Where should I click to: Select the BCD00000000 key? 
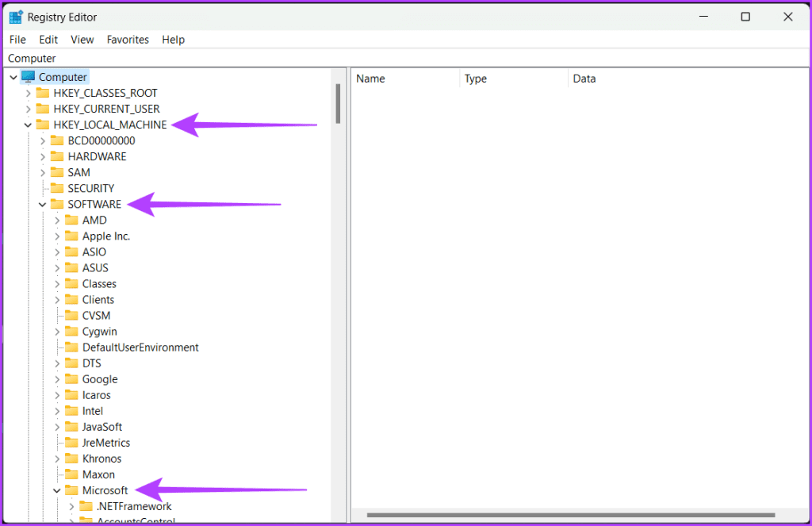click(101, 141)
